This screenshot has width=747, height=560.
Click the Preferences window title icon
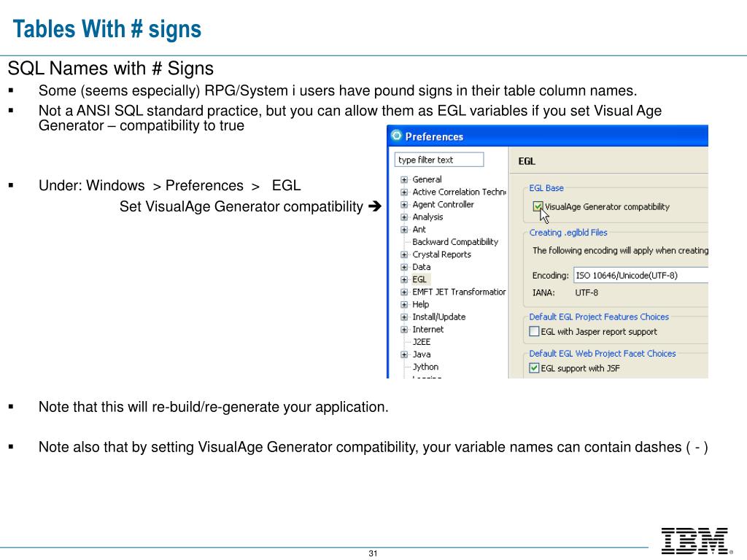pos(396,136)
